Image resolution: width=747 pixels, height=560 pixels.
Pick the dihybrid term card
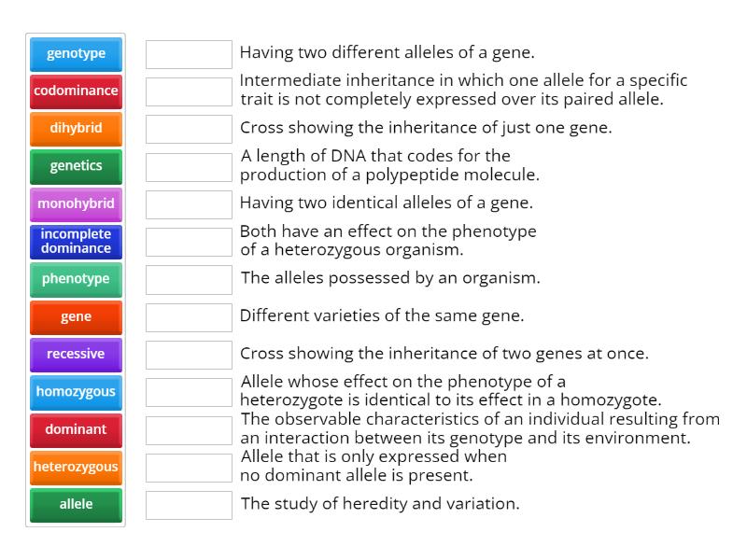[x=75, y=130]
